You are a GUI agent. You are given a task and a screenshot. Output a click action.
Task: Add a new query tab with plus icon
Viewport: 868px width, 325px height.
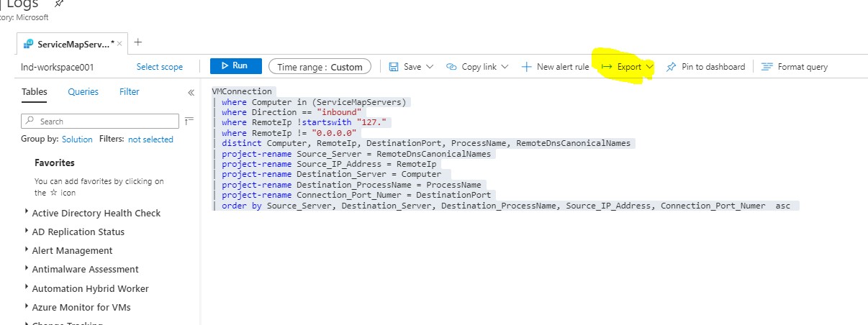138,42
